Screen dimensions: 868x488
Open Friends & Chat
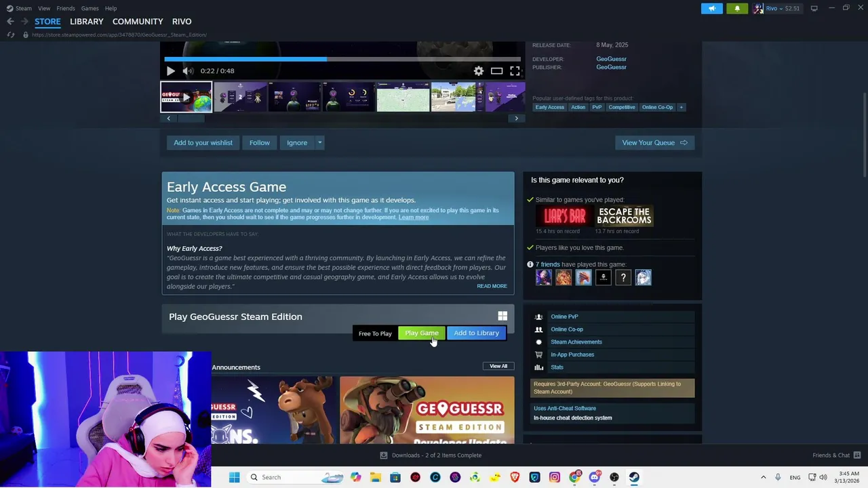pos(835,455)
